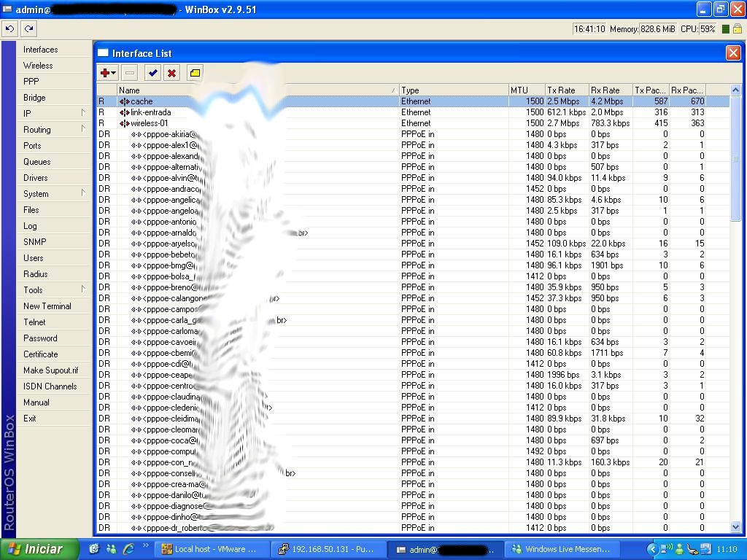747x560 pixels.
Task: Click the Redo arrow icon
Action: (28, 29)
